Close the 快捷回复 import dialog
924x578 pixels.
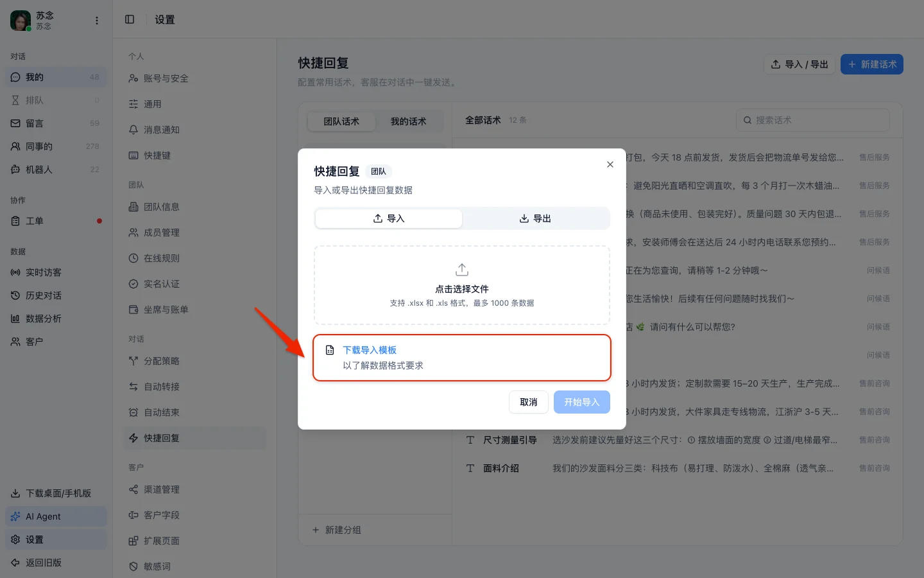(610, 164)
